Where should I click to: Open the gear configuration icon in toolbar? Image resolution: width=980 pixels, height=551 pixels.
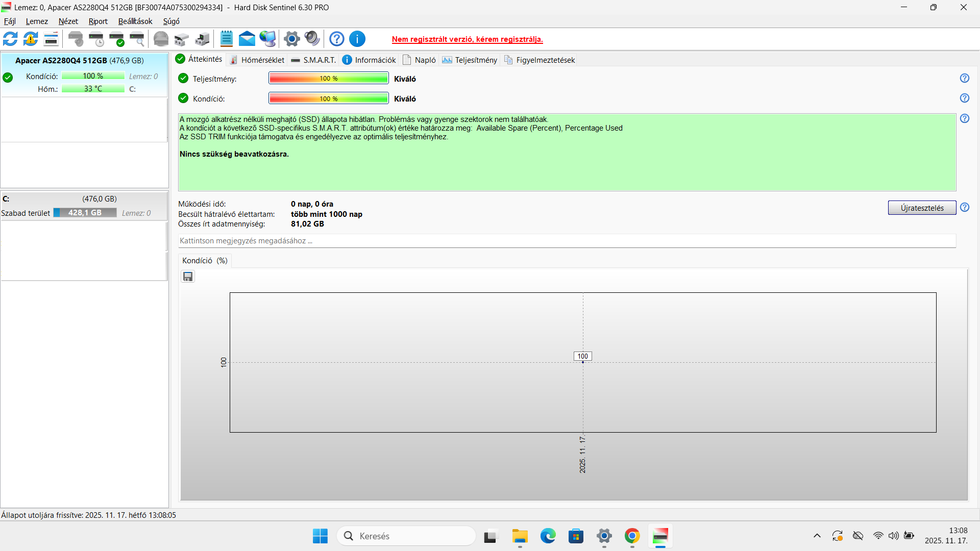(x=291, y=39)
